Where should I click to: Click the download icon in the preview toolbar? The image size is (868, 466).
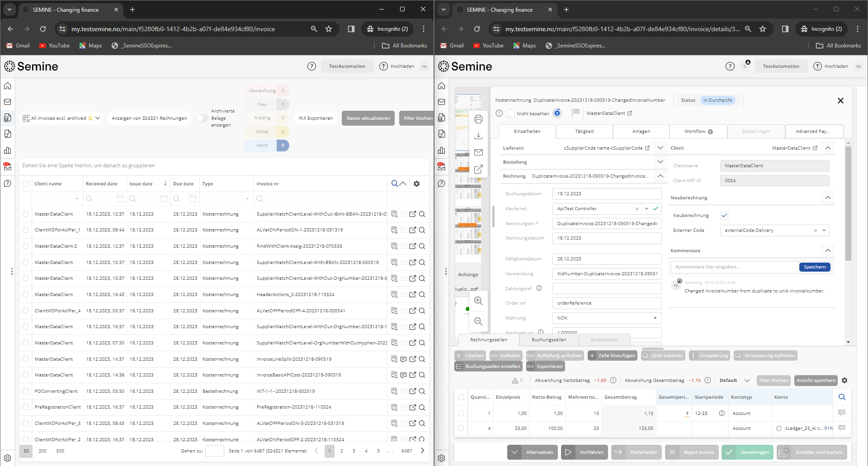pyautogui.click(x=478, y=136)
